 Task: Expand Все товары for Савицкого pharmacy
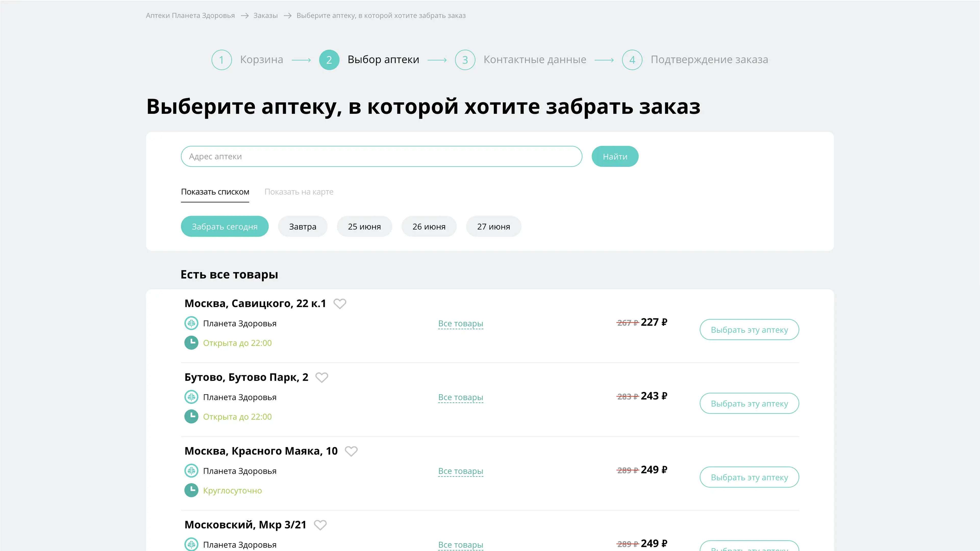pyautogui.click(x=460, y=324)
